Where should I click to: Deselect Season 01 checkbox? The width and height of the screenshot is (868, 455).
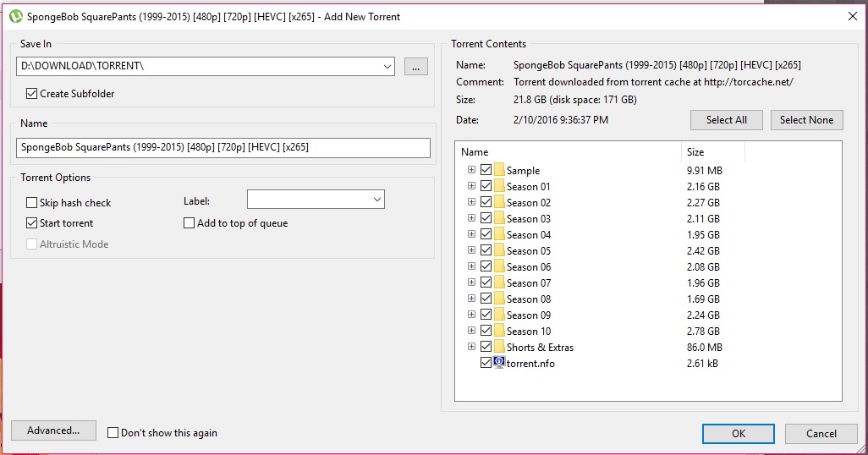click(x=486, y=186)
